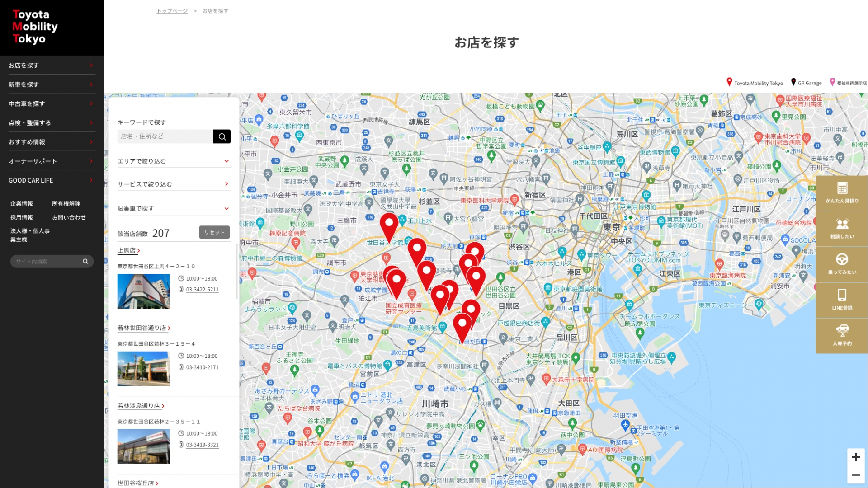
Task: Click the site search magnifier icon
Action: pyautogui.click(x=85, y=262)
